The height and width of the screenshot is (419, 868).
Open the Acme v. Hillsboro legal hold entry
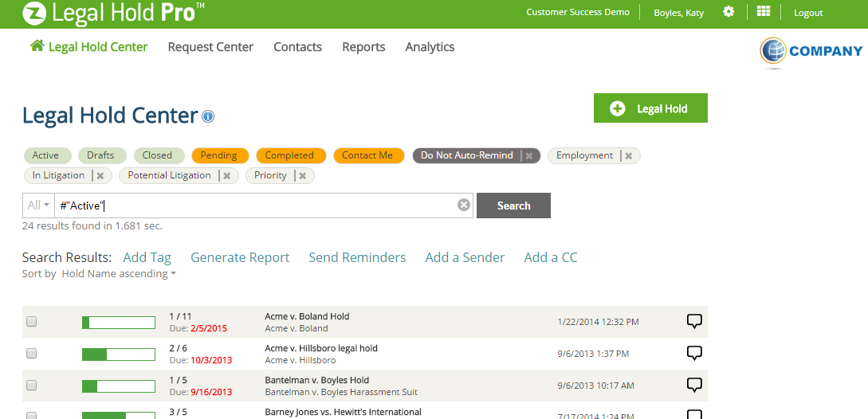click(321, 348)
